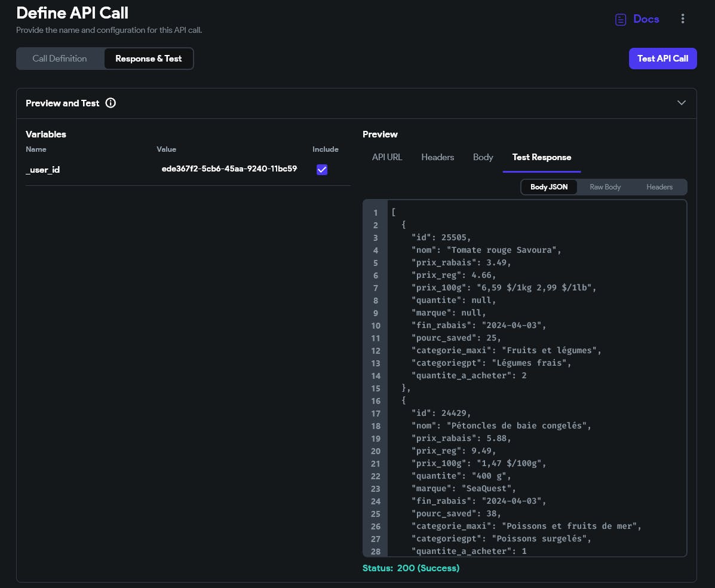
Task: Show the Body JSON view
Action: pos(548,187)
